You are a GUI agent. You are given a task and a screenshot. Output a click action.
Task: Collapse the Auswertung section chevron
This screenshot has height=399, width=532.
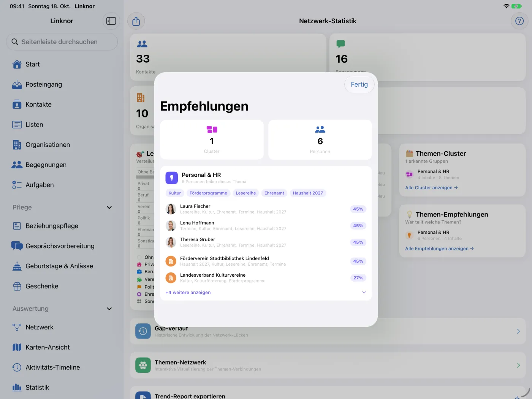[109, 309]
